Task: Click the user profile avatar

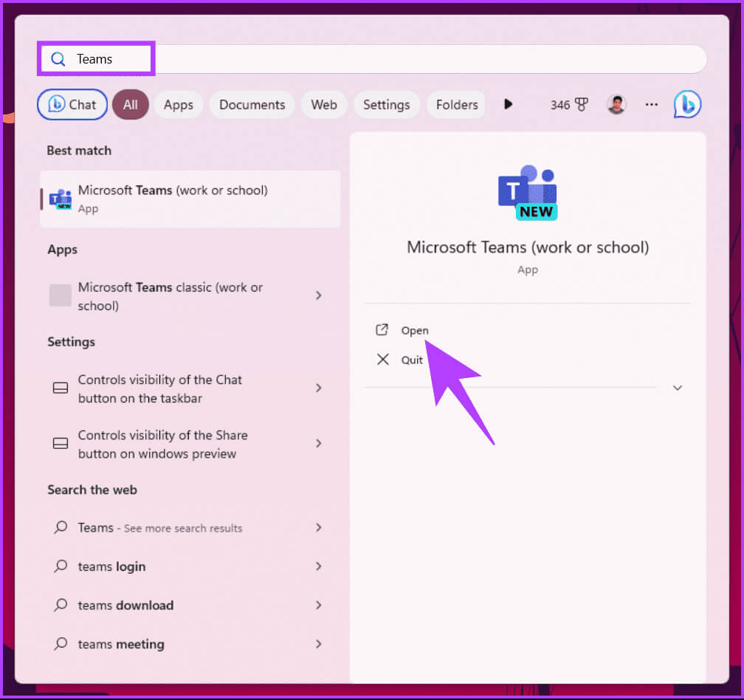Action: pyautogui.click(x=616, y=104)
